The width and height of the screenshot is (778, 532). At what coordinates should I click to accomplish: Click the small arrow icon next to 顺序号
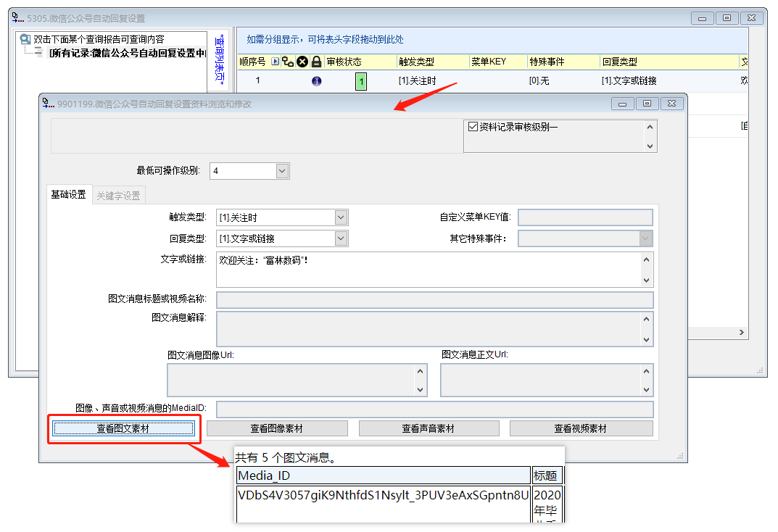276,62
